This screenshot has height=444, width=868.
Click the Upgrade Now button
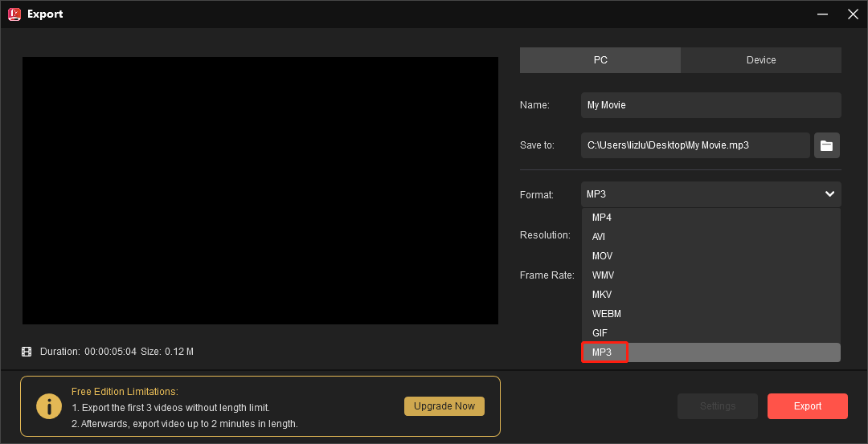tap(444, 405)
